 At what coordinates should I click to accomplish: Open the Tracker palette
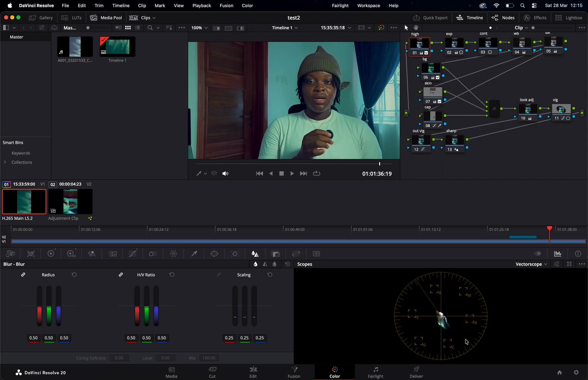(x=235, y=253)
